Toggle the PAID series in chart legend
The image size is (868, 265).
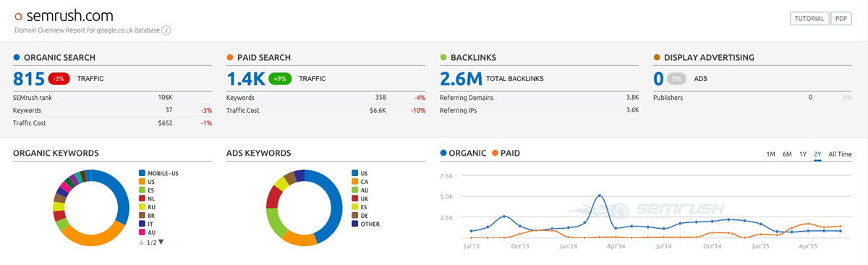point(506,153)
